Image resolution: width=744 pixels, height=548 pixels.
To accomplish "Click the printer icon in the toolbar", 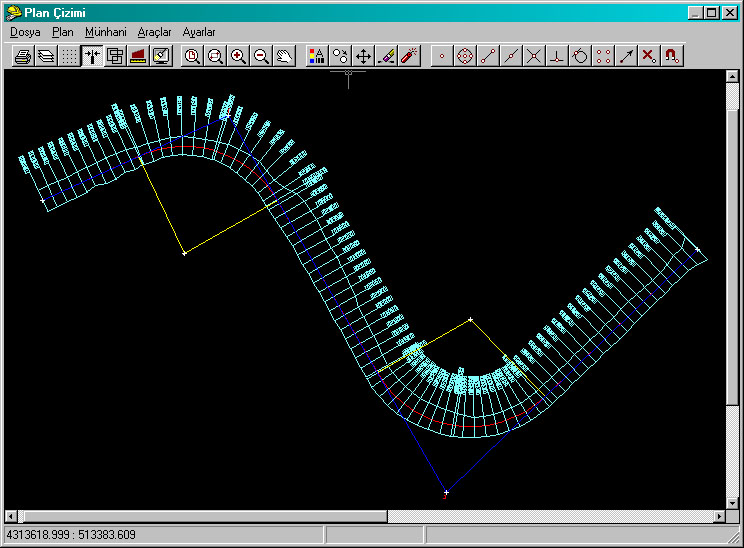I will click(x=22, y=56).
